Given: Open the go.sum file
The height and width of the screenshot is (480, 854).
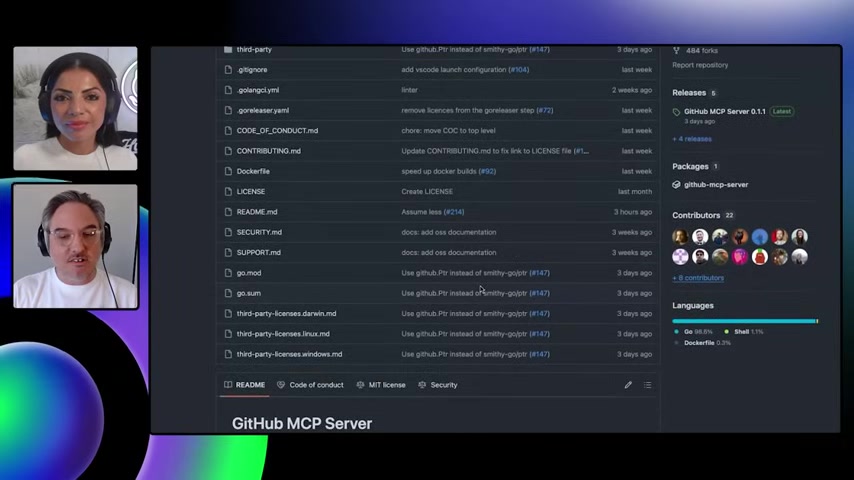Looking at the screenshot, I should pyautogui.click(x=249, y=293).
